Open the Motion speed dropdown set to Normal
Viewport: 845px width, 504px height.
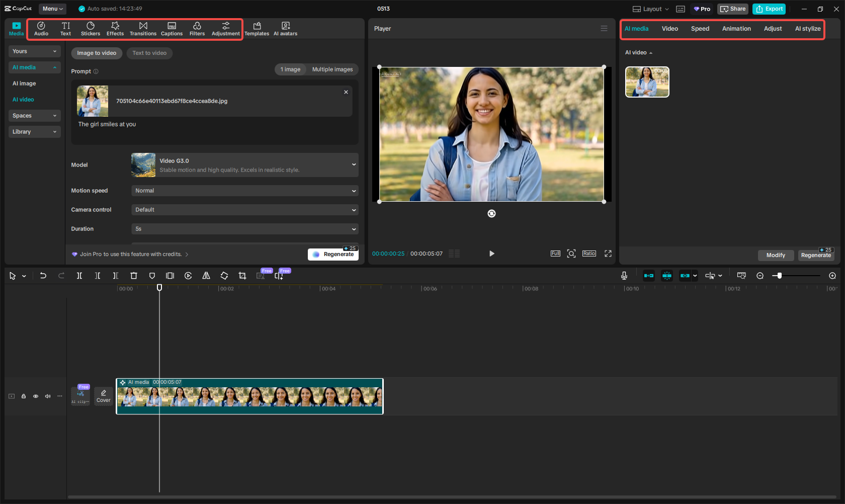(244, 191)
